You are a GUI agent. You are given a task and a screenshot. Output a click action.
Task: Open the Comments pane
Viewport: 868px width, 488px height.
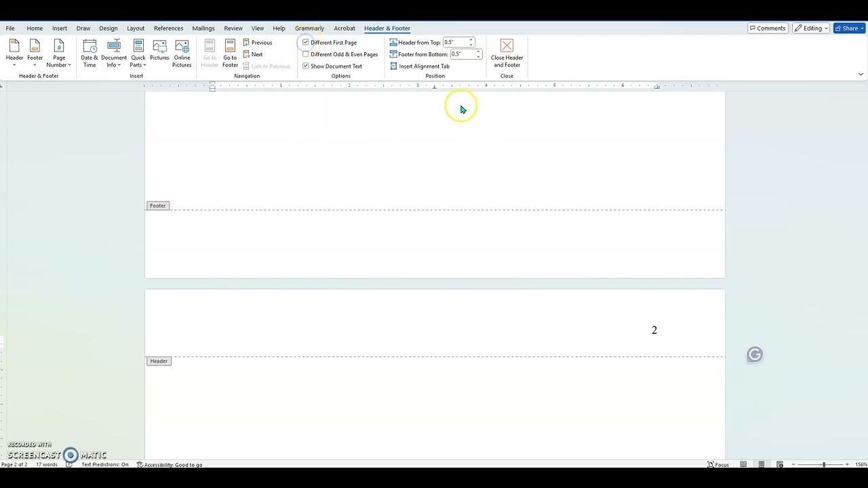pyautogui.click(x=767, y=28)
